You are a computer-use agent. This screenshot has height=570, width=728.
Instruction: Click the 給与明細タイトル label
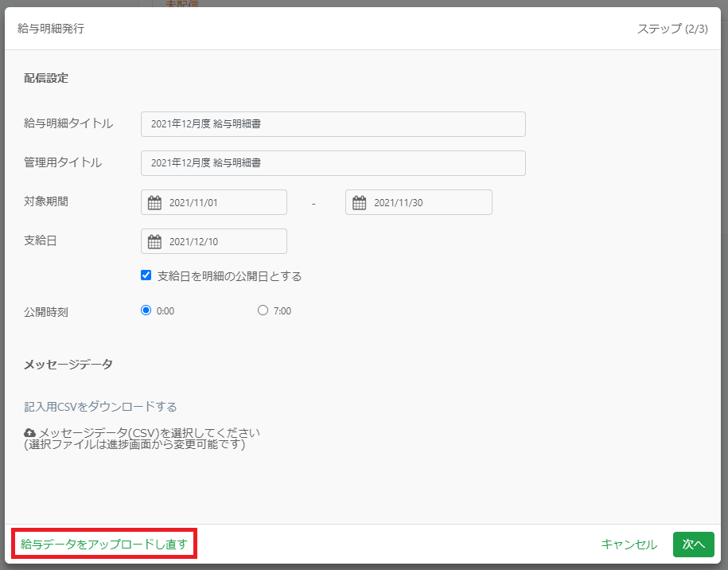(x=68, y=123)
